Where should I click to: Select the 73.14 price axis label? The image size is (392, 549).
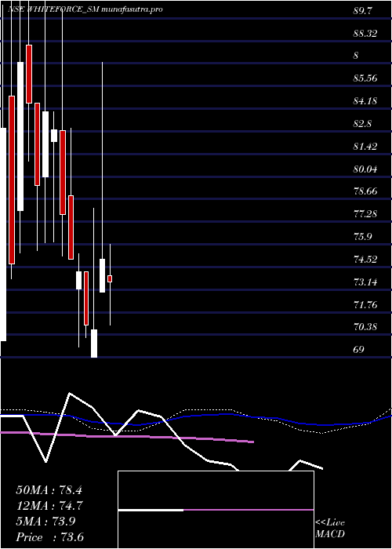[365, 282]
